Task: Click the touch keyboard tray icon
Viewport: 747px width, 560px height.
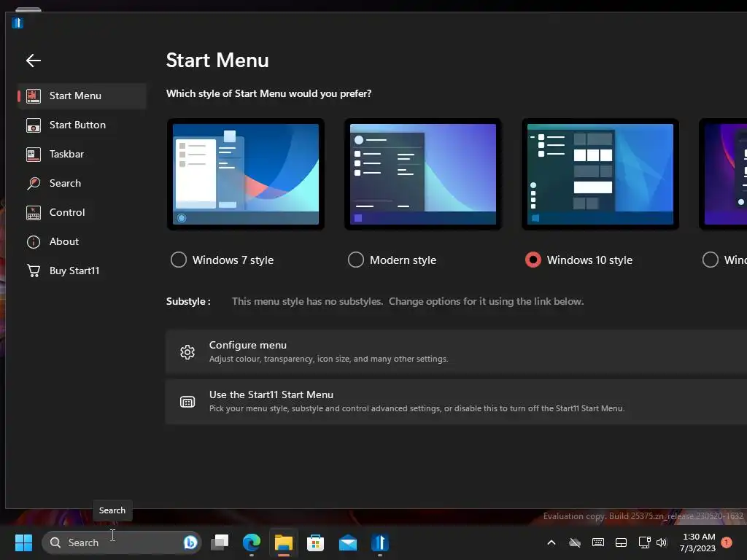Action: (x=598, y=542)
